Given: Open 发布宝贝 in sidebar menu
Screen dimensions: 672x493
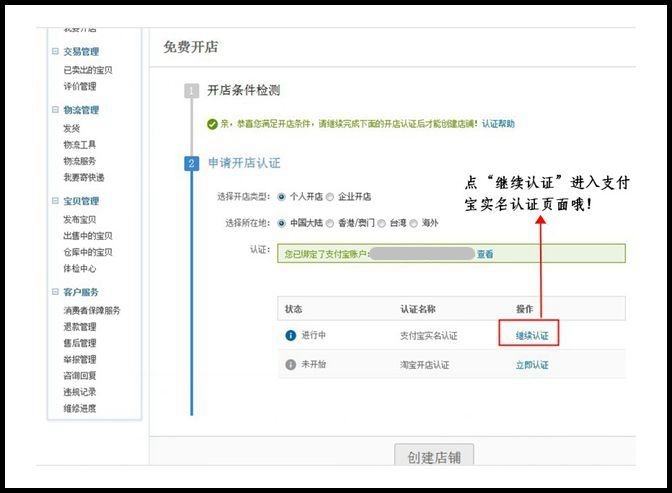Looking at the screenshot, I should click(x=80, y=219).
